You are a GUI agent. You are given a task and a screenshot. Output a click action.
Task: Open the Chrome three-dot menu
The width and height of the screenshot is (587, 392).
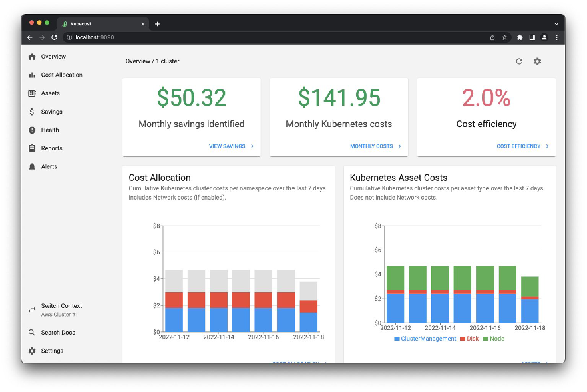point(558,37)
